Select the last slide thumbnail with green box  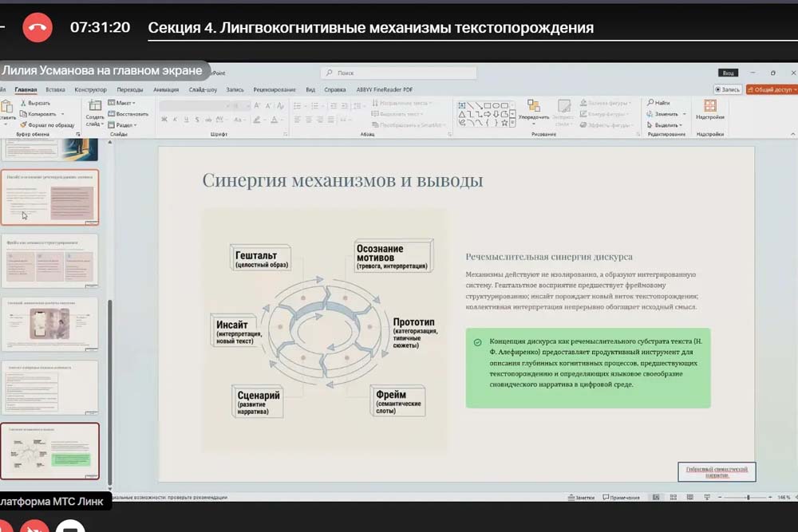[x=49, y=451]
